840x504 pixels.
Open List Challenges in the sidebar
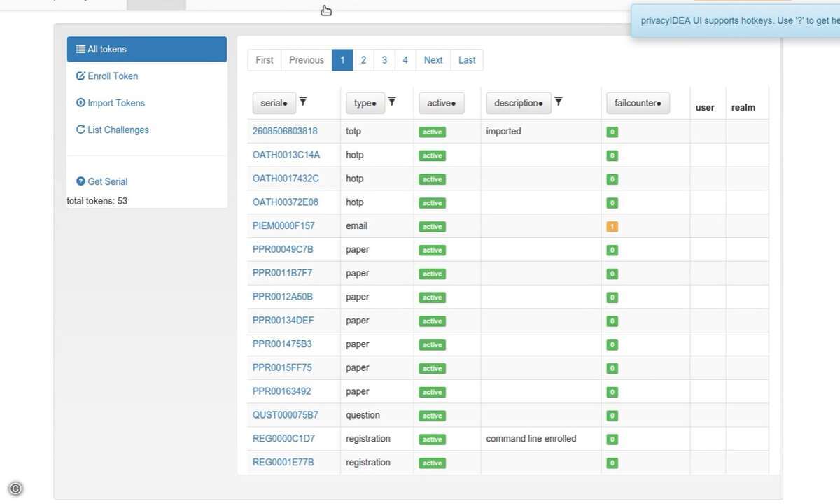point(113,129)
